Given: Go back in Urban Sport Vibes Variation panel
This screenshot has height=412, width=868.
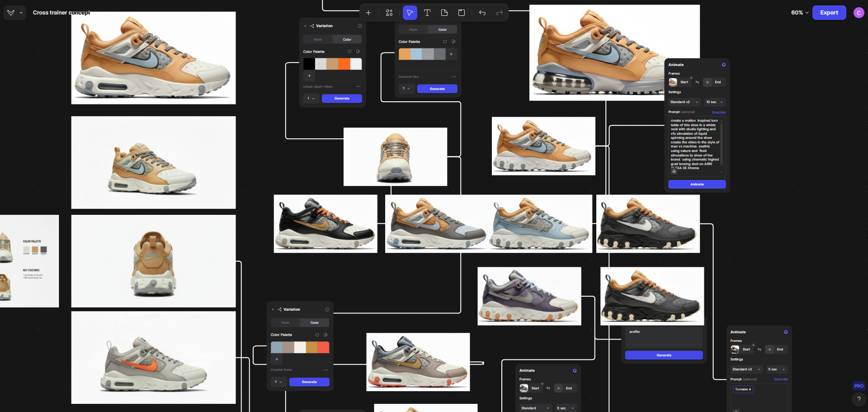Looking at the screenshot, I should point(305,26).
